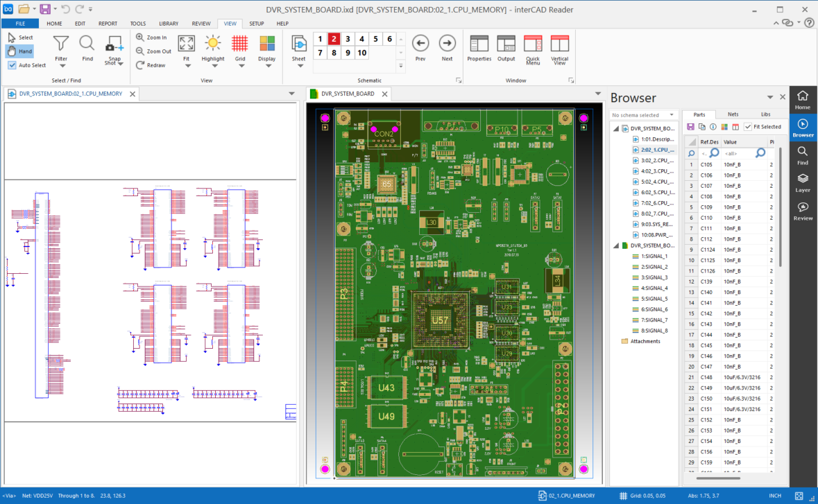Open the REVIEW ribbon tab
This screenshot has height=504, width=818.
click(201, 24)
